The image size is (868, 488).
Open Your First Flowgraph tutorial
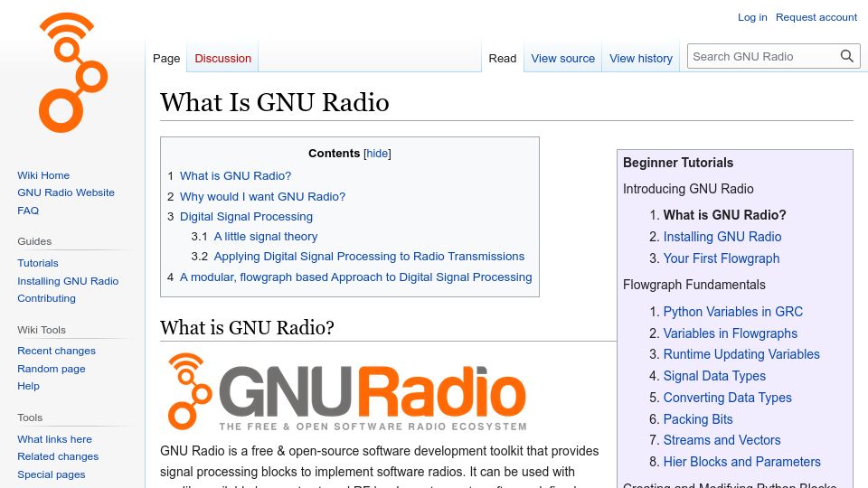(722, 258)
